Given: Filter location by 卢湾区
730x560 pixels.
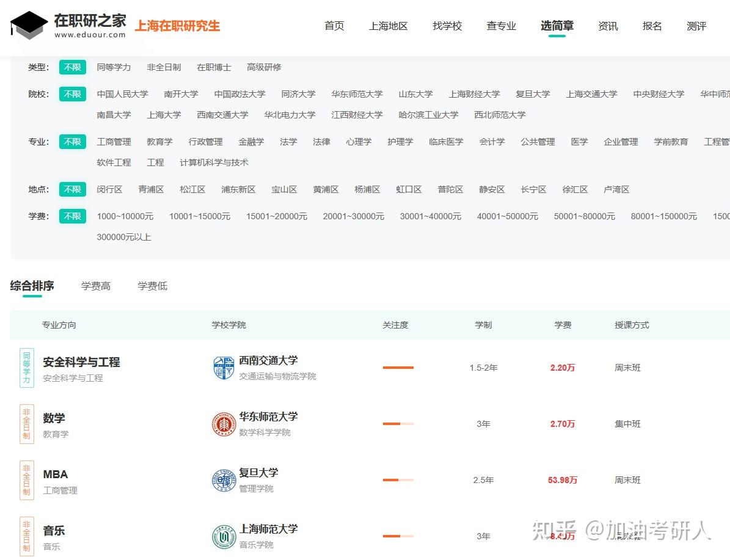Looking at the screenshot, I should [616, 189].
